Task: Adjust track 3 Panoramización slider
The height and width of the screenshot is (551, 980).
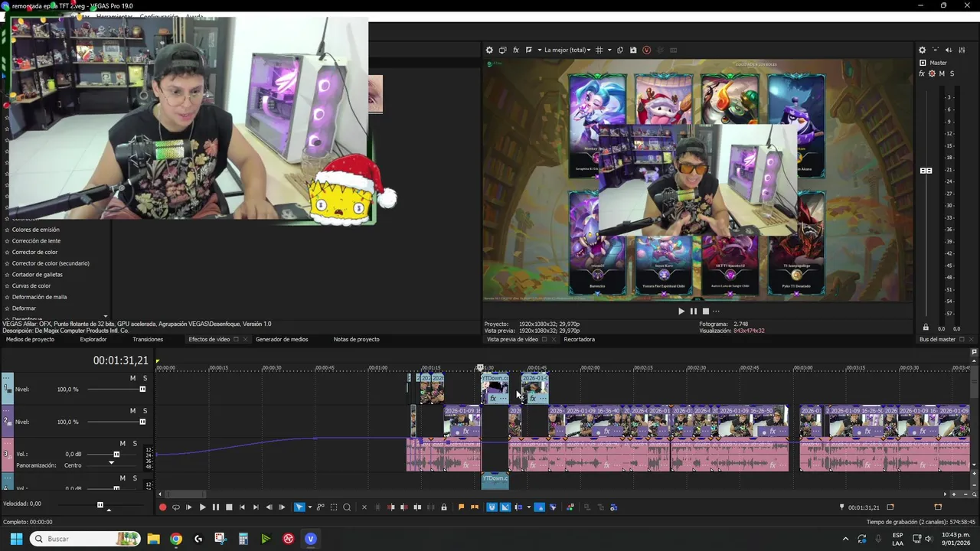Action: pyautogui.click(x=111, y=463)
